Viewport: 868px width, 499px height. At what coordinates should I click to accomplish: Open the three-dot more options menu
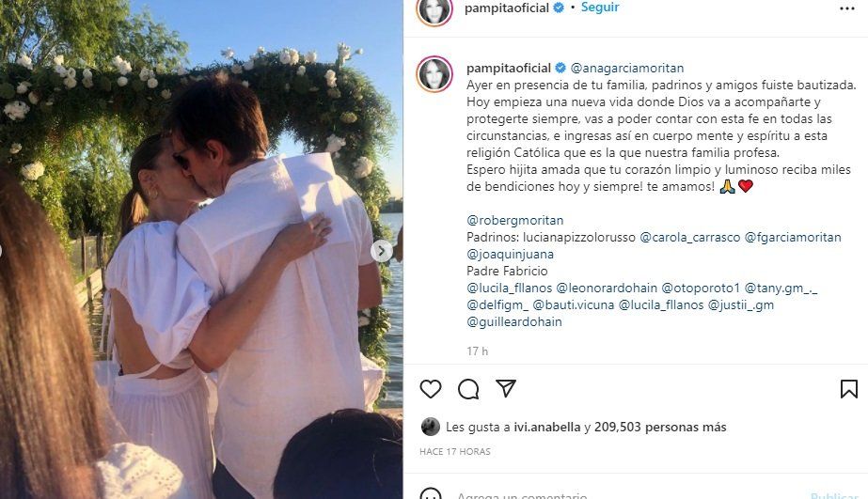(847, 8)
